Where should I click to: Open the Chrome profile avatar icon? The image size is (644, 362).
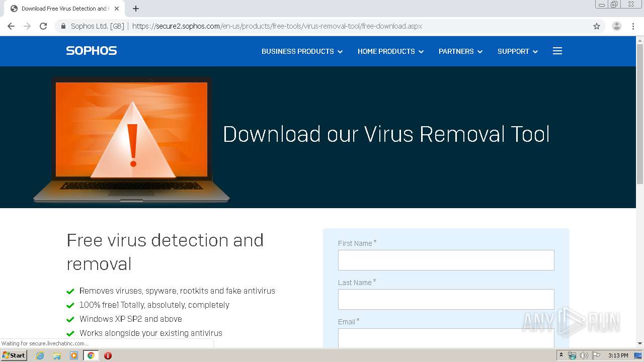click(617, 26)
